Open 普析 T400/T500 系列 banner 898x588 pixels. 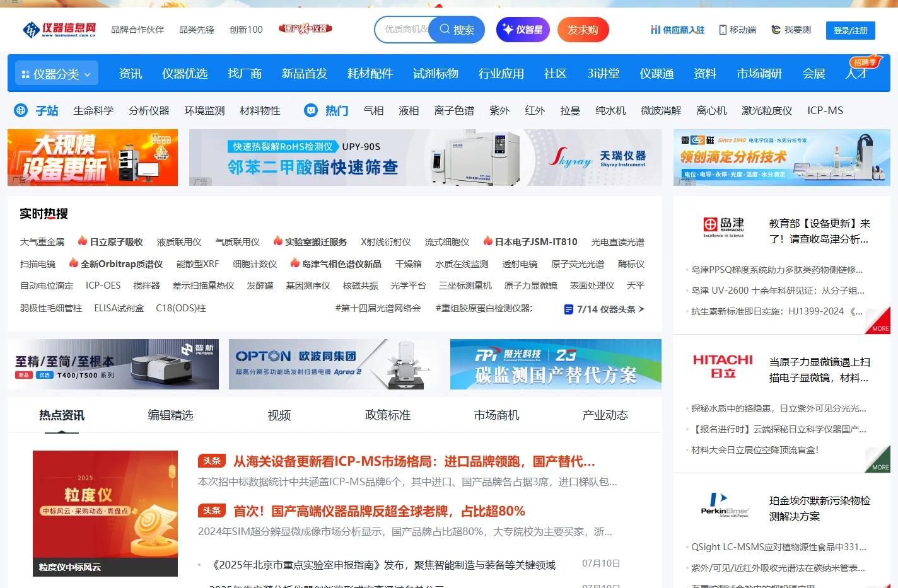tap(114, 364)
